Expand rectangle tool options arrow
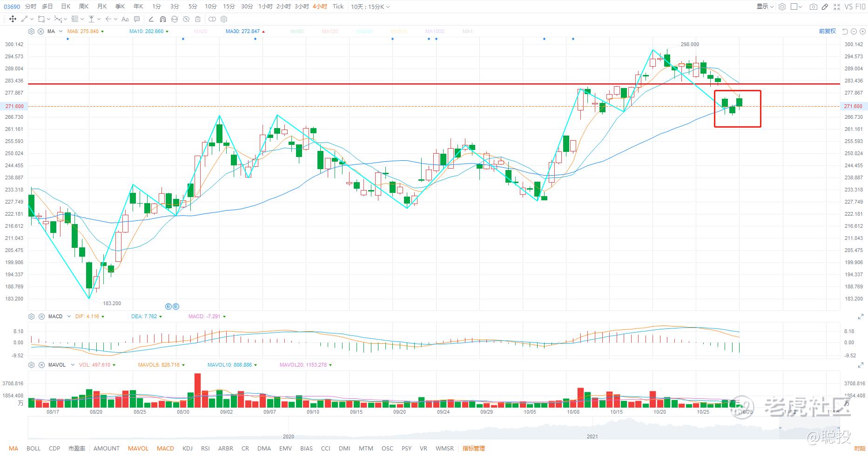This screenshot has width=868, height=457. (48, 19)
